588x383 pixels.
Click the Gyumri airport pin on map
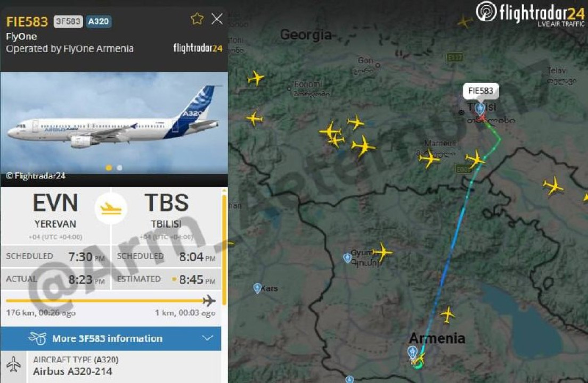tap(347, 257)
